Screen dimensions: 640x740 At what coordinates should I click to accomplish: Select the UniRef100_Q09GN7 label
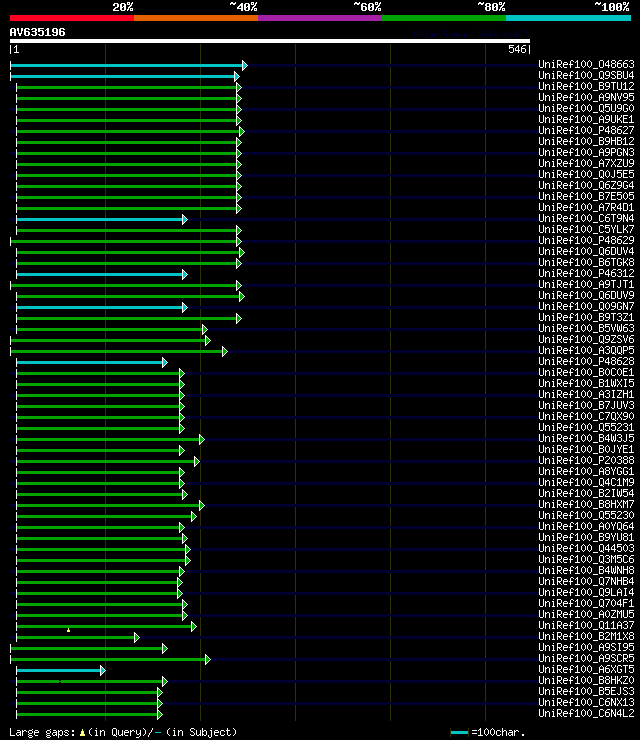tap(586, 306)
